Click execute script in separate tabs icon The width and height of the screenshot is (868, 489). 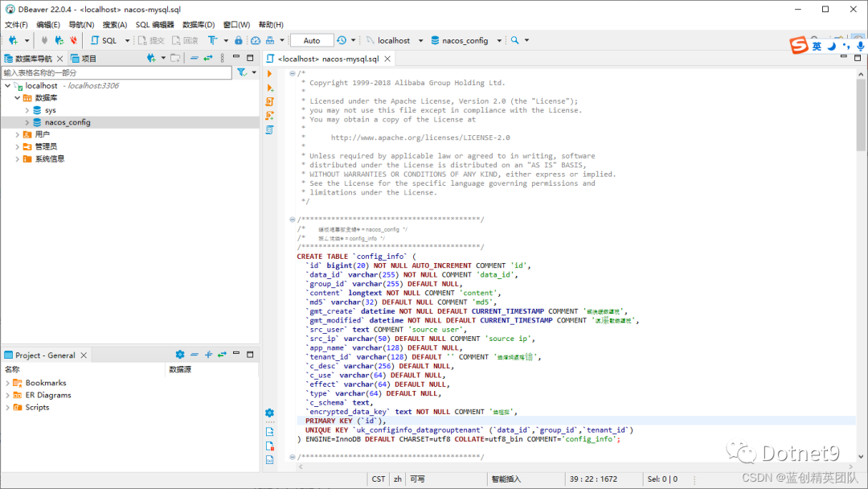pyautogui.click(x=269, y=116)
